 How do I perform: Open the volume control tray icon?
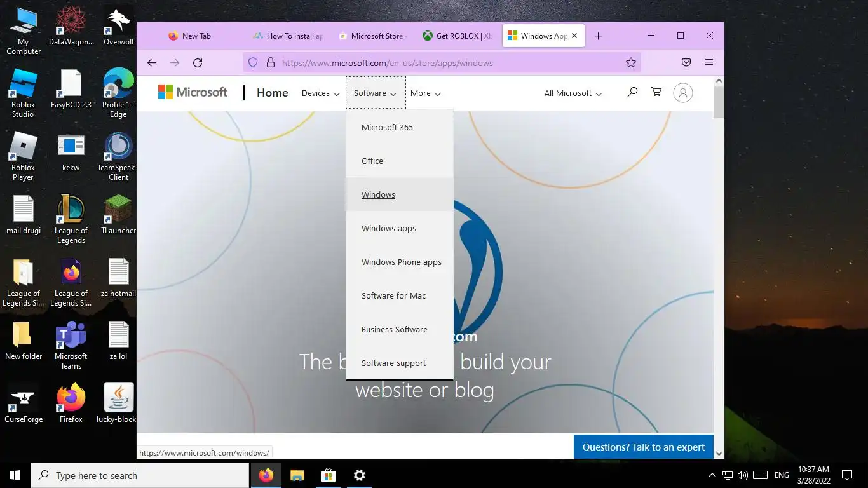point(743,475)
